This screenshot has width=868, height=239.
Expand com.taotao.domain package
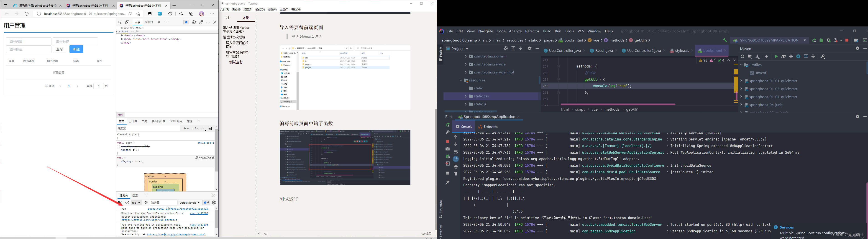pos(466,56)
